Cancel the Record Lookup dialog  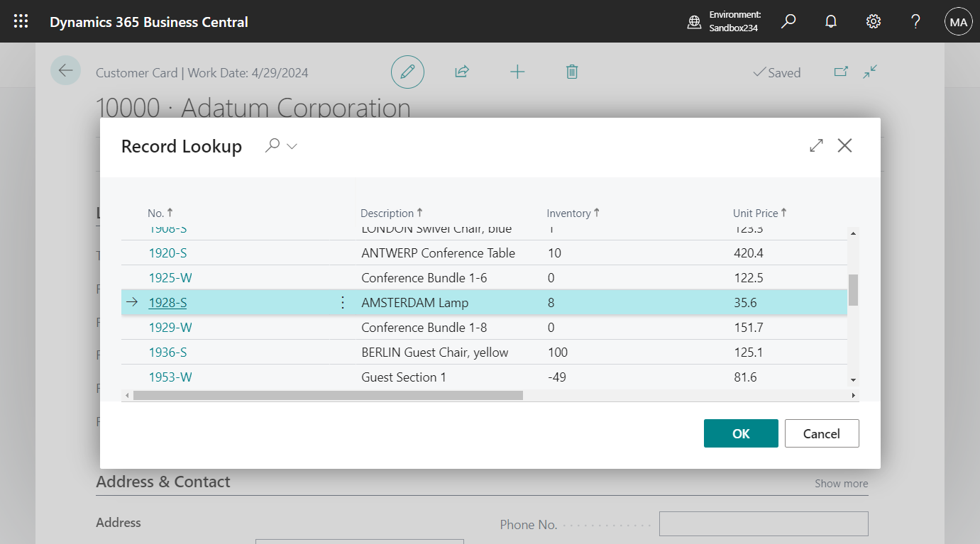(822, 433)
